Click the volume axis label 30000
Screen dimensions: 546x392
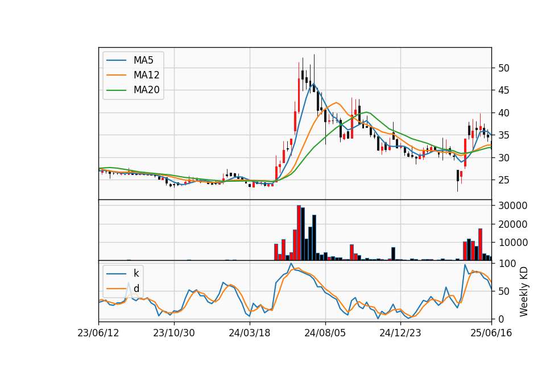pyautogui.click(x=513, y=206)
